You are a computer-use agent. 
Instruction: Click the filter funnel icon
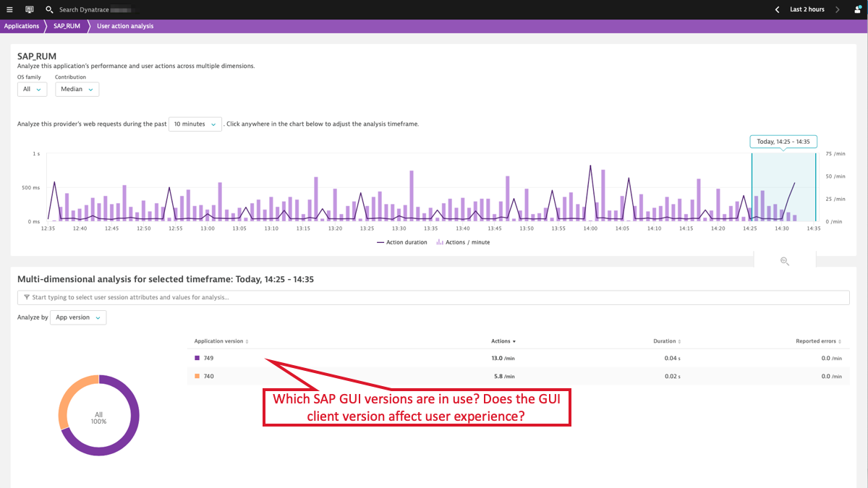point(27,297)
